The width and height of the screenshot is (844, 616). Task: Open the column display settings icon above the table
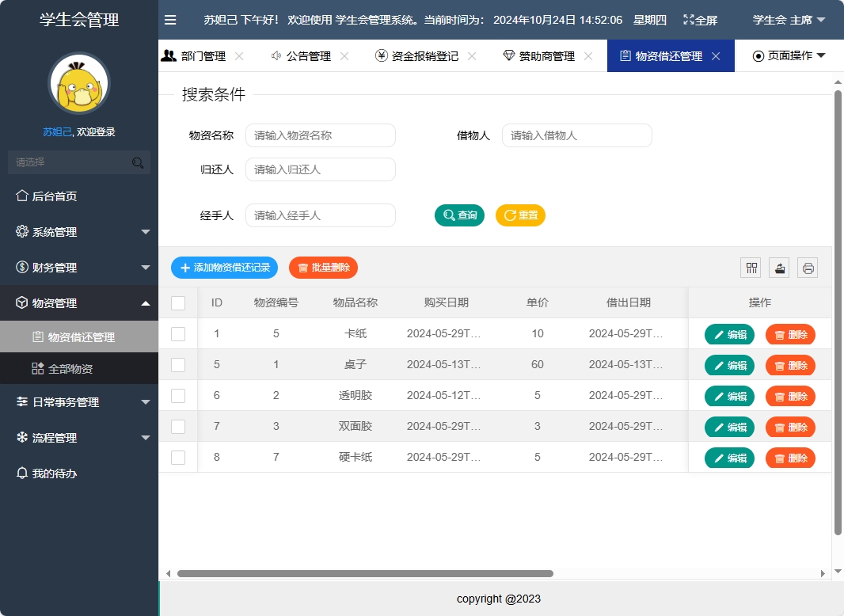coord(750,268)
